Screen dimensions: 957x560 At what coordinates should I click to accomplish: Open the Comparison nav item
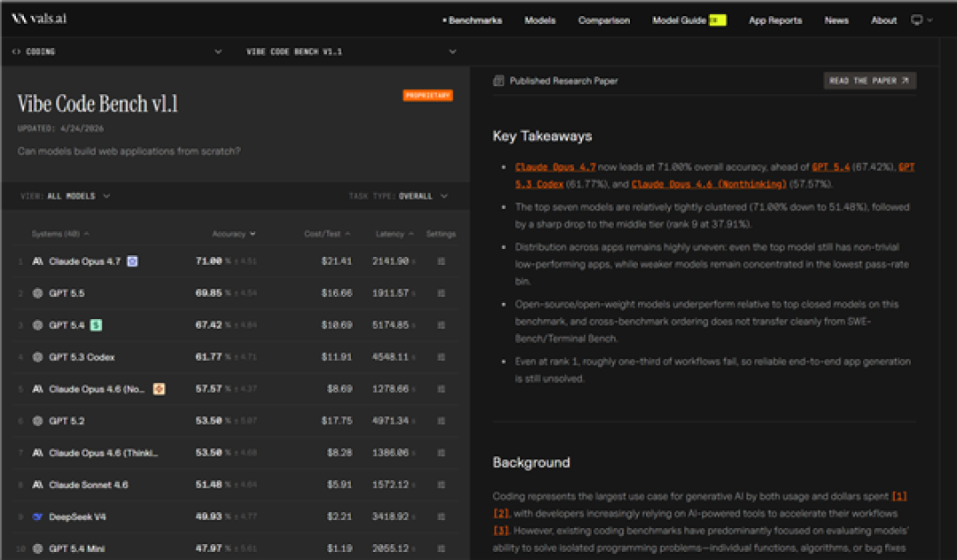pyautogui.click(x=604, y=20)
